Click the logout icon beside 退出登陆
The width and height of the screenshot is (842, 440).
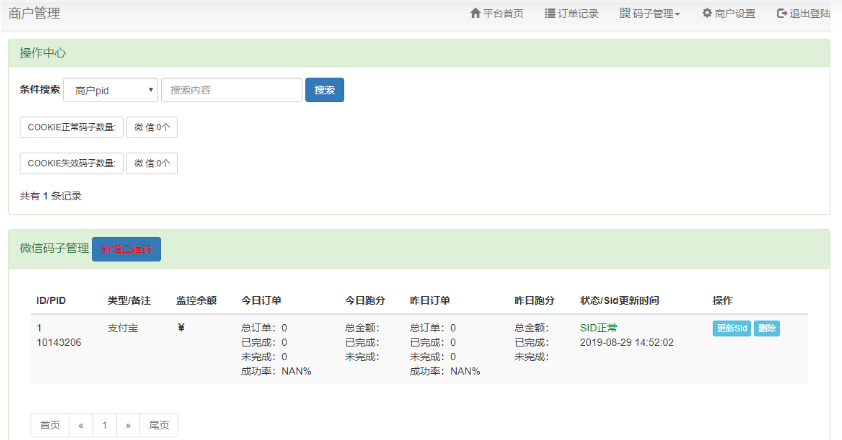[x=782, y=13]
